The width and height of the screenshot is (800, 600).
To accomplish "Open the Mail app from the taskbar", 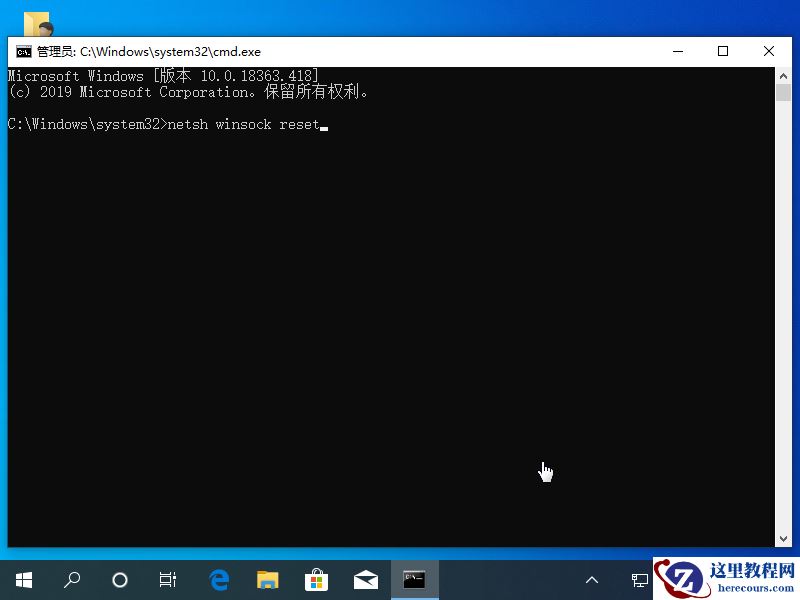I will 365,580.
